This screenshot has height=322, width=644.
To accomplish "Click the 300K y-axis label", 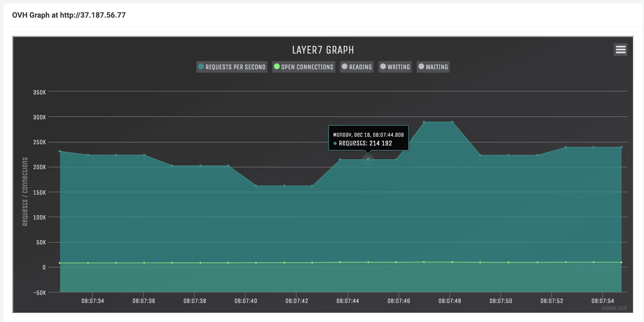I will point(39,117).
